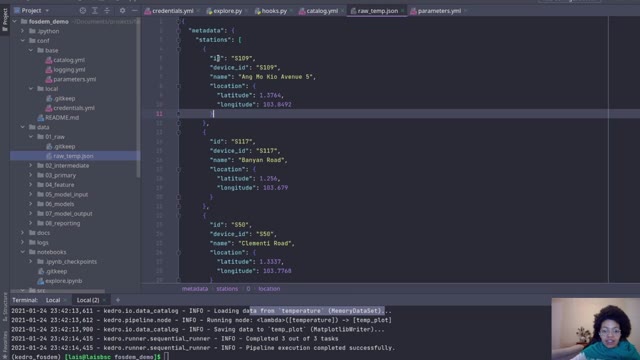Collapse the notebooks folder
The height and width of the screenshot is (360, 640).
22,252
